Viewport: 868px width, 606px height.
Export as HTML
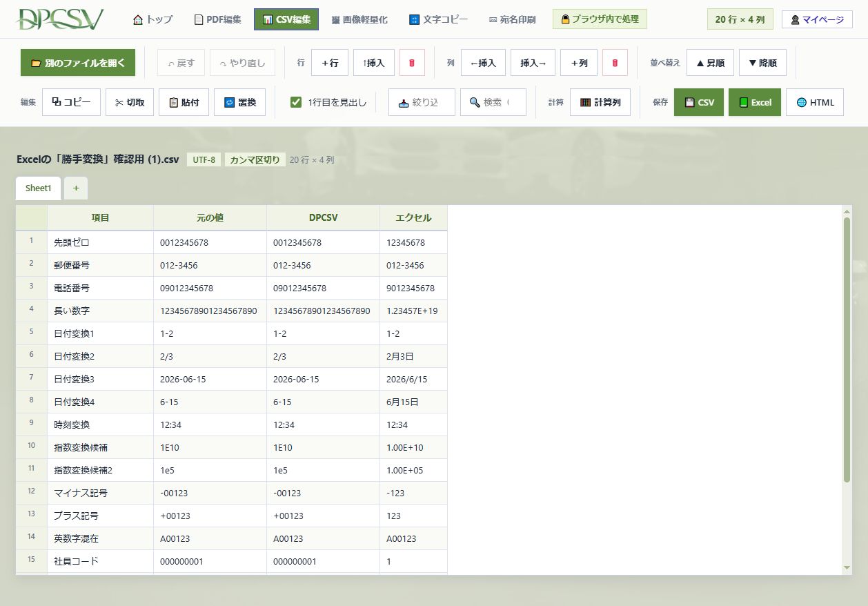click(x=815, y=102)
